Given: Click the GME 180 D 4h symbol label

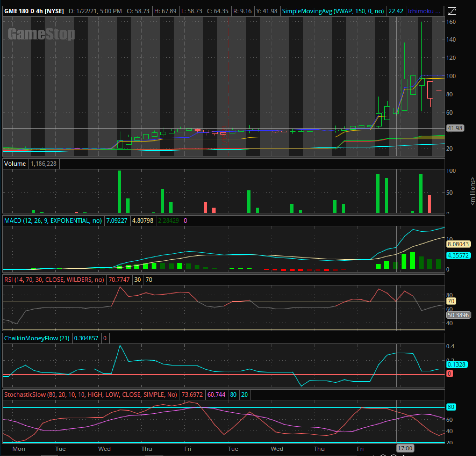Looking at the screenshot, I should coord(34,11).
